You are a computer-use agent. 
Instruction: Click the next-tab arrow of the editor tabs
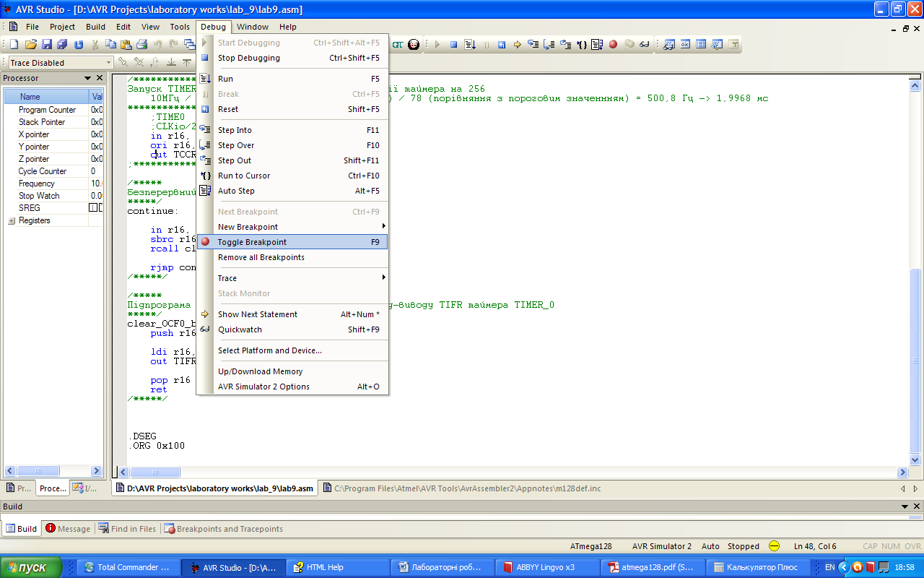tap(915, 488)
